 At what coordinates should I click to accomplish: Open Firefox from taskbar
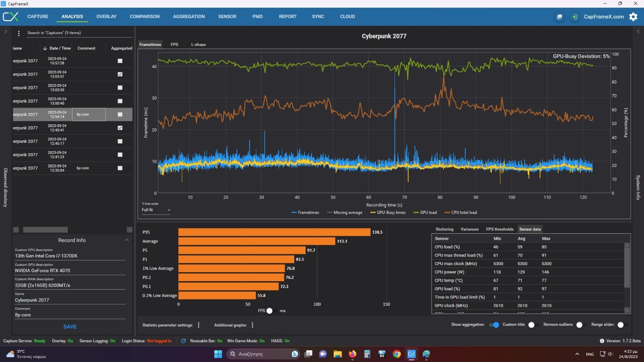tap(352, 354)
